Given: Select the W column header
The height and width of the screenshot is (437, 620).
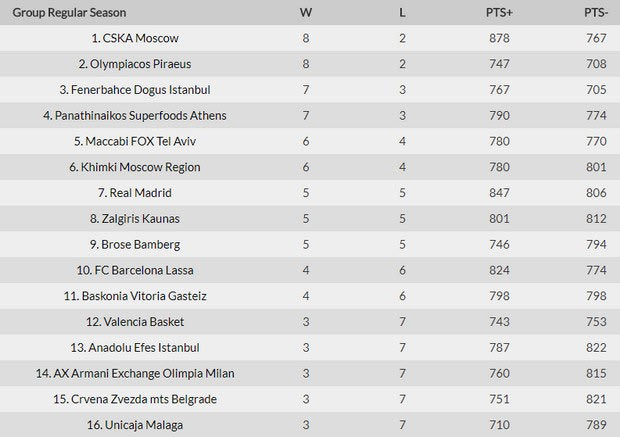Looking at the screenshot, I should point(306,13).
